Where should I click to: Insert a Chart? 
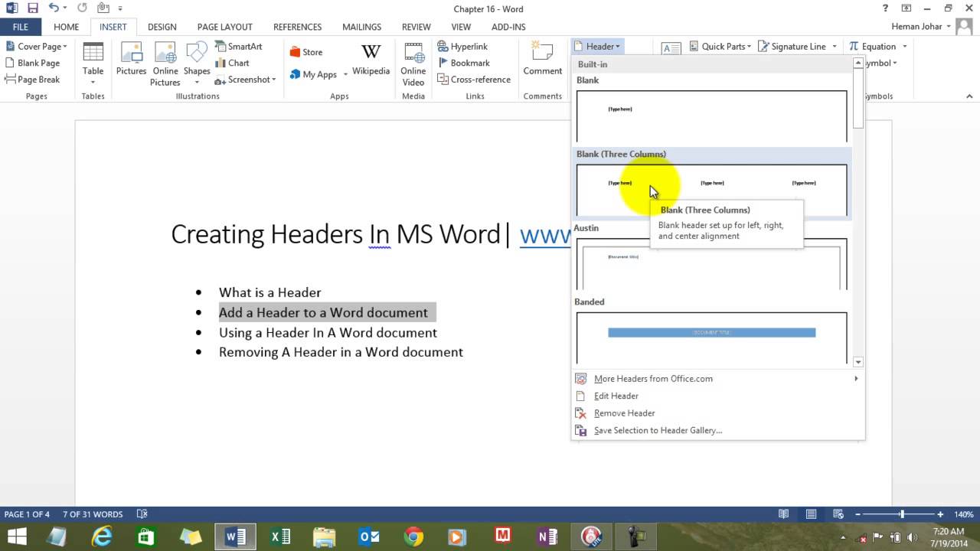tap(232, 64)
